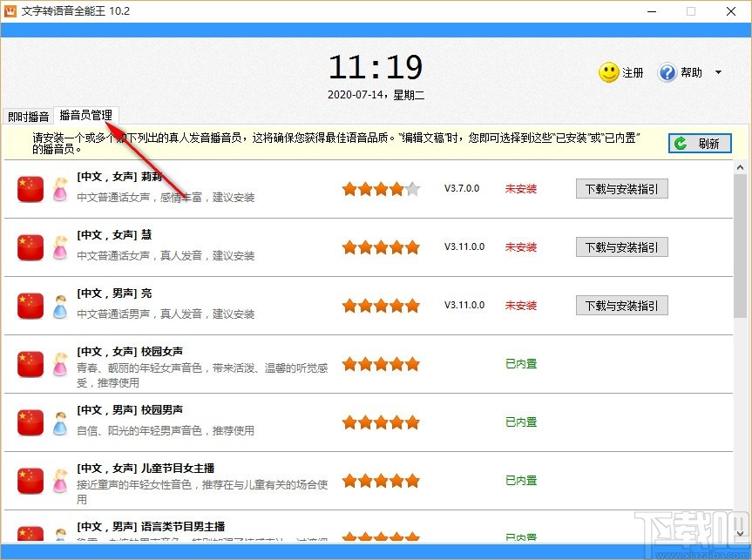Click the five-star rating for 慧
Screen dimensions: 752x560
pyautogui.click(x=381, y=247)
